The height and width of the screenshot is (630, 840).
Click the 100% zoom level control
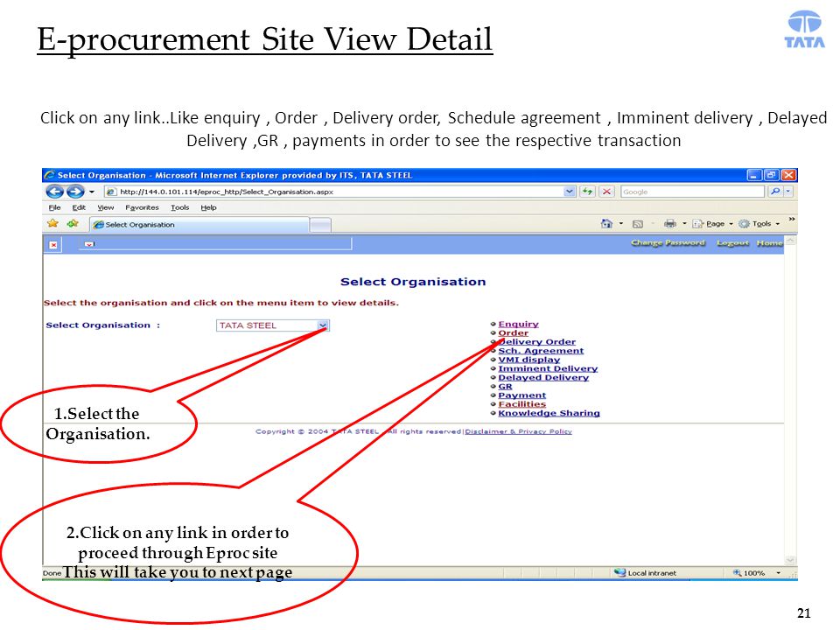(x=749, y=573)
